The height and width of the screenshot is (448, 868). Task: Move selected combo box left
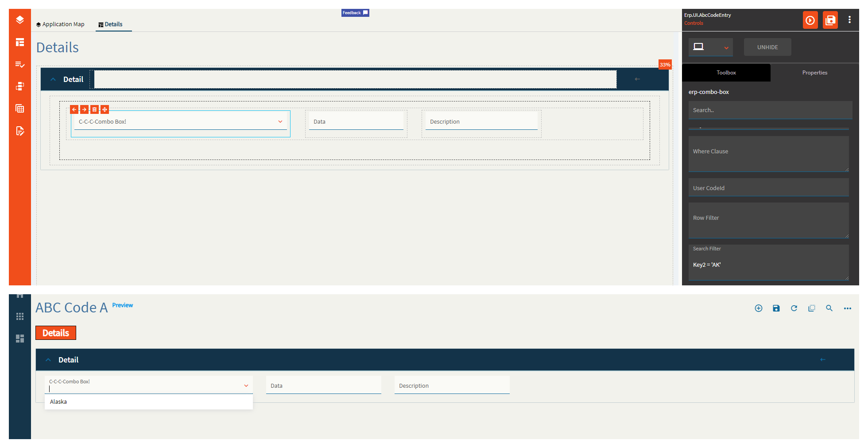74,109
